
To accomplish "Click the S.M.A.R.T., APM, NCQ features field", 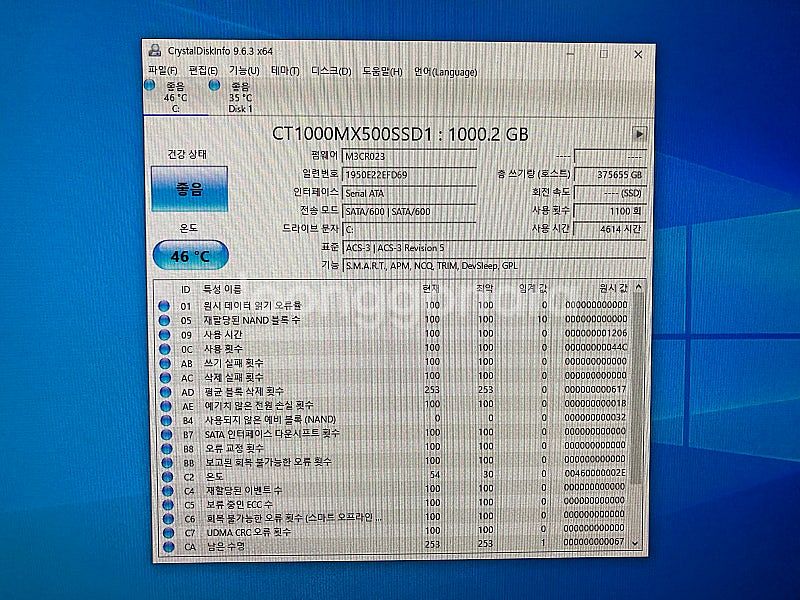I will (494, 266).
